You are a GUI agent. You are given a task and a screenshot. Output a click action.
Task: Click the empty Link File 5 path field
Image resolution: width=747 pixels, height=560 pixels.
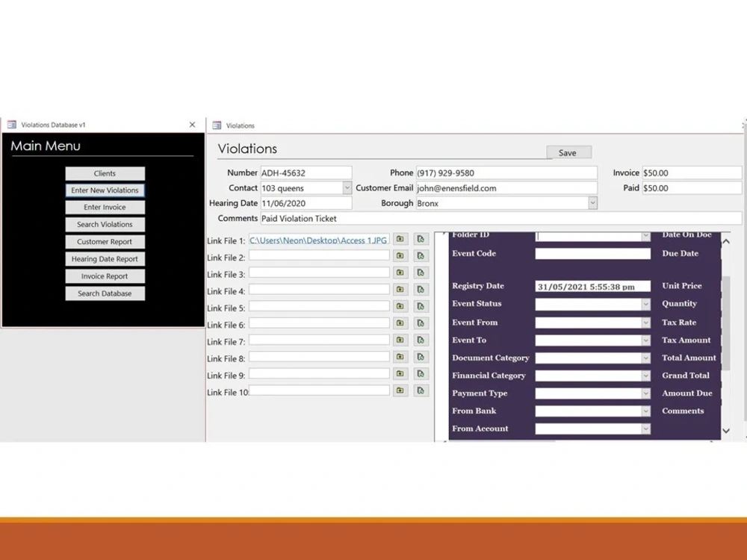(x=319, y=306)
